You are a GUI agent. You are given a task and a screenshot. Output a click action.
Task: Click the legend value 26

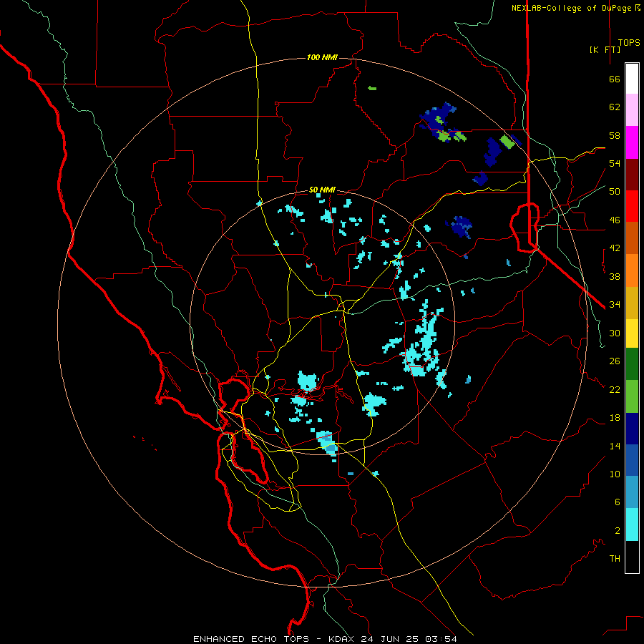coord(615,361)
